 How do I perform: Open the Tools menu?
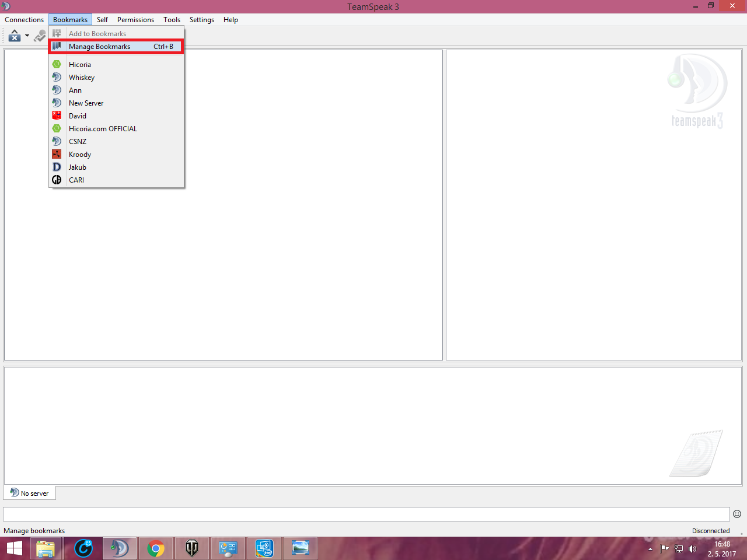[172, 20]
